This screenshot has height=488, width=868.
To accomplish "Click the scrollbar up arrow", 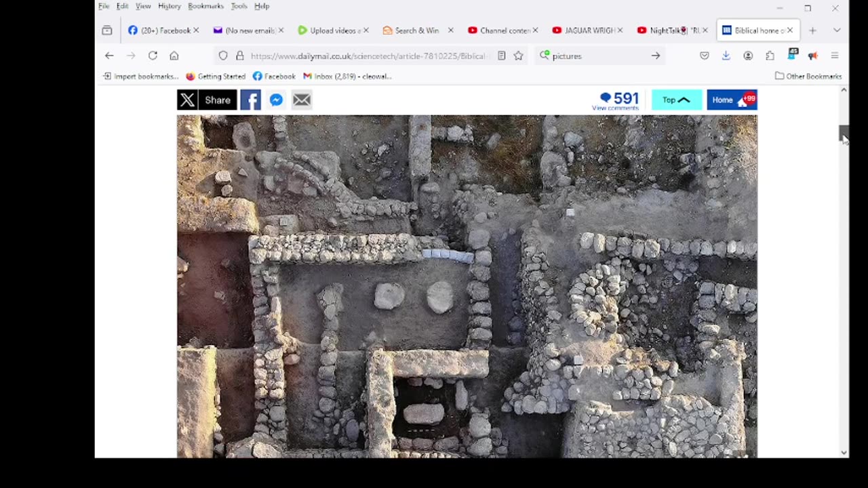I will click(x=844, y=90).
